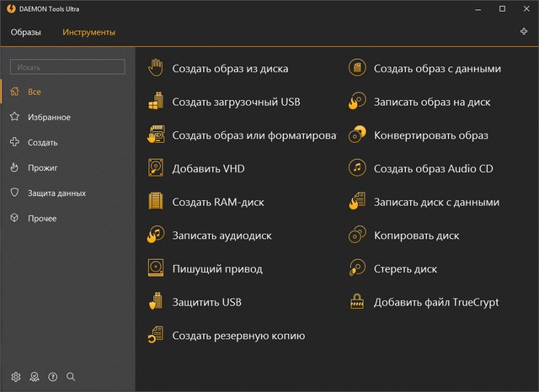Click the Стереть диск icon
The height and width of the screenshot is (392, 539).
357,268
